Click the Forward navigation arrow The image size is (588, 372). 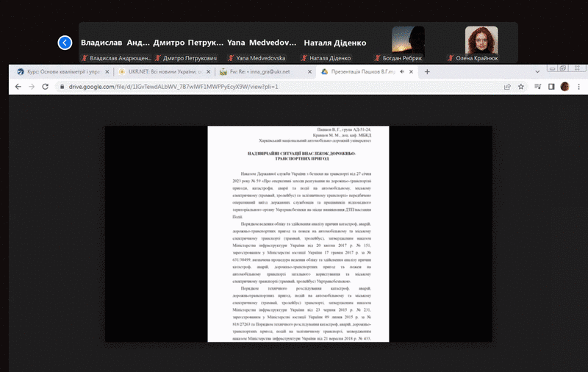31,86
